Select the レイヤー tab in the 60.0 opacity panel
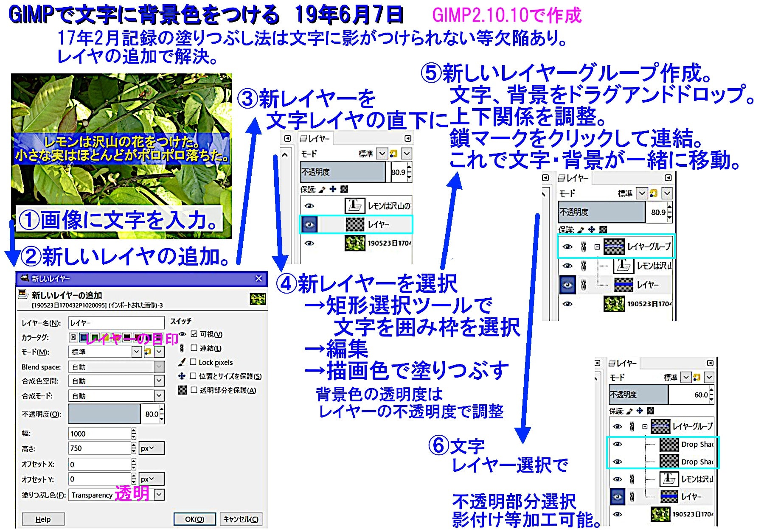764x532 pixels. pos(623,363)
